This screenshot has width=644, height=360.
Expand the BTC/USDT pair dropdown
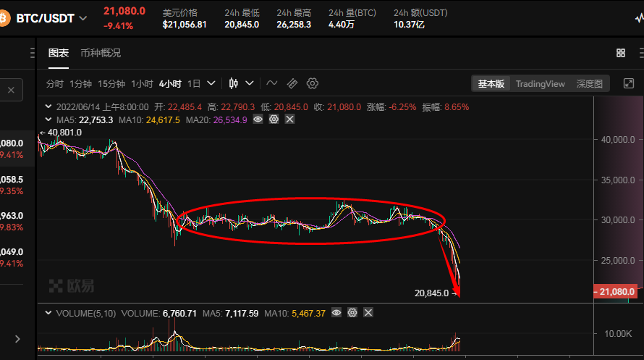(84, 18)
